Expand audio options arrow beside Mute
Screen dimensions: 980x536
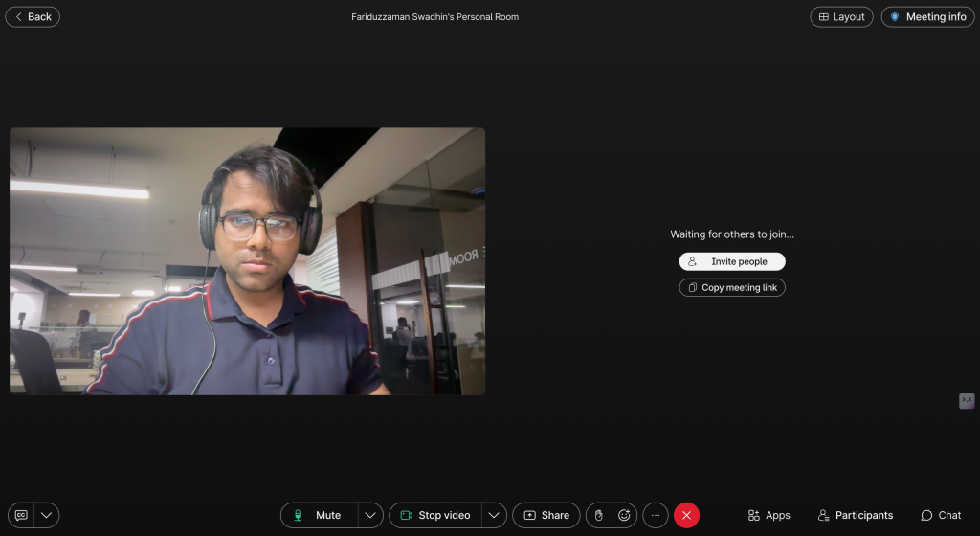click(x=370, y=515)
